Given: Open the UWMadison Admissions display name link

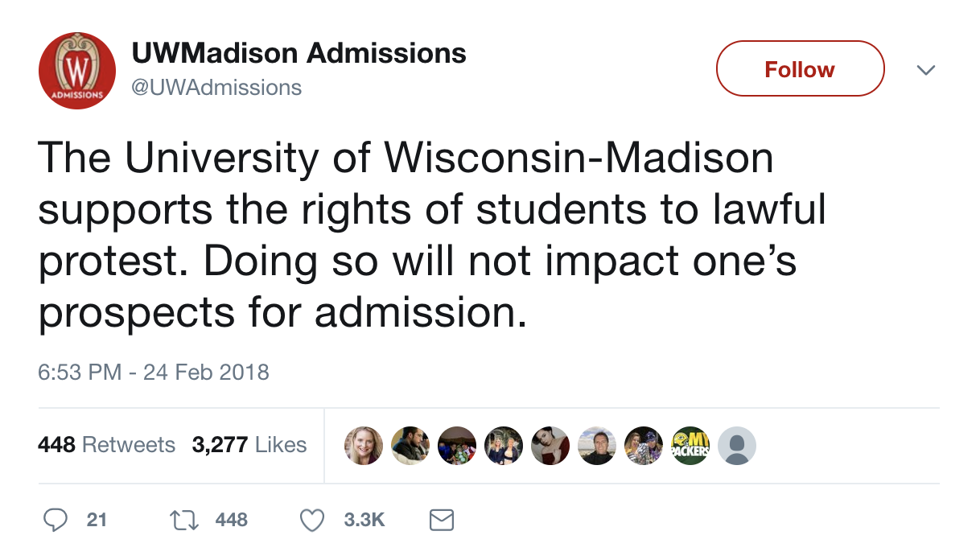Looking at the screenshot, I should [x=299, y=54].
